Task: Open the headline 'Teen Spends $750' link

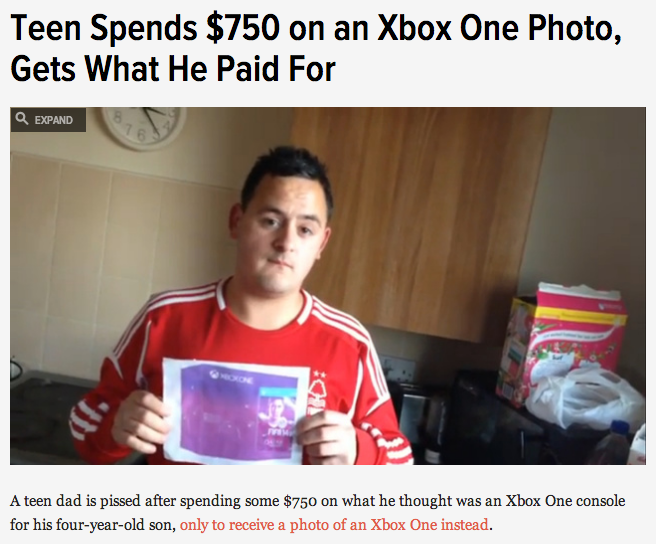Action: [316, 48]
